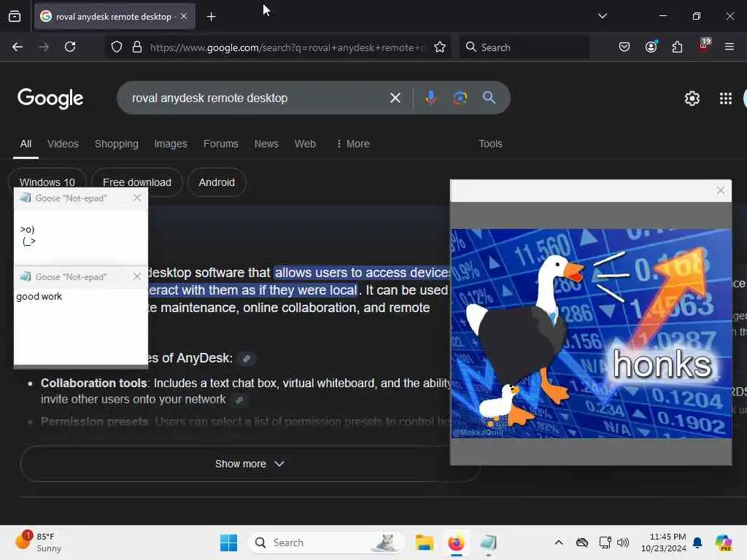Open the clock showing 11:45 PM
747x560 pixels.
click(664, 542)
